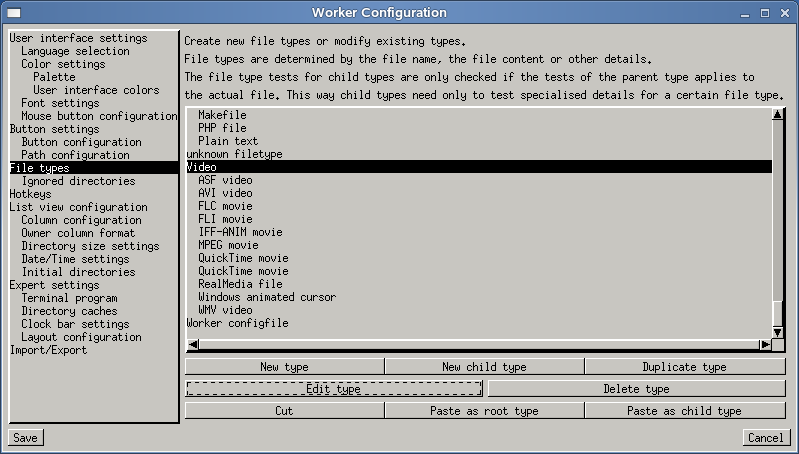The height and width of the screenshot is (454, 799).
Task: Click Paste as root type button
Action: [x=484, y=411]
